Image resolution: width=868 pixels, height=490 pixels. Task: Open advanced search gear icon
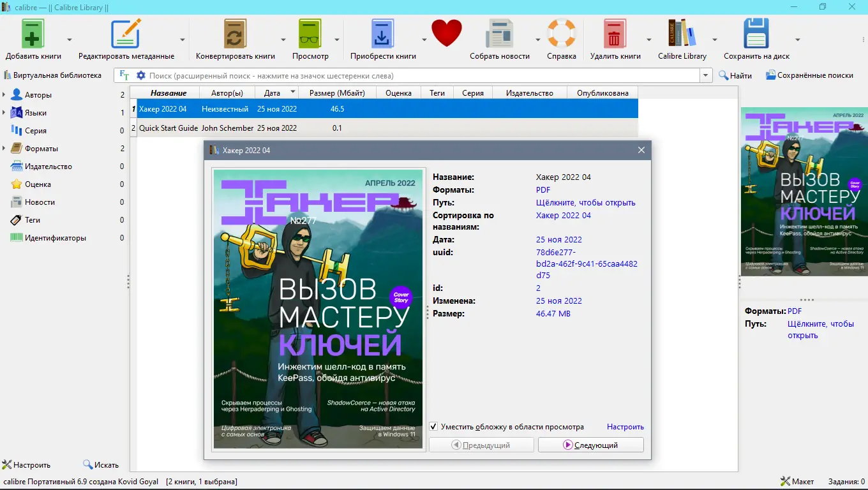click(141, 75)
